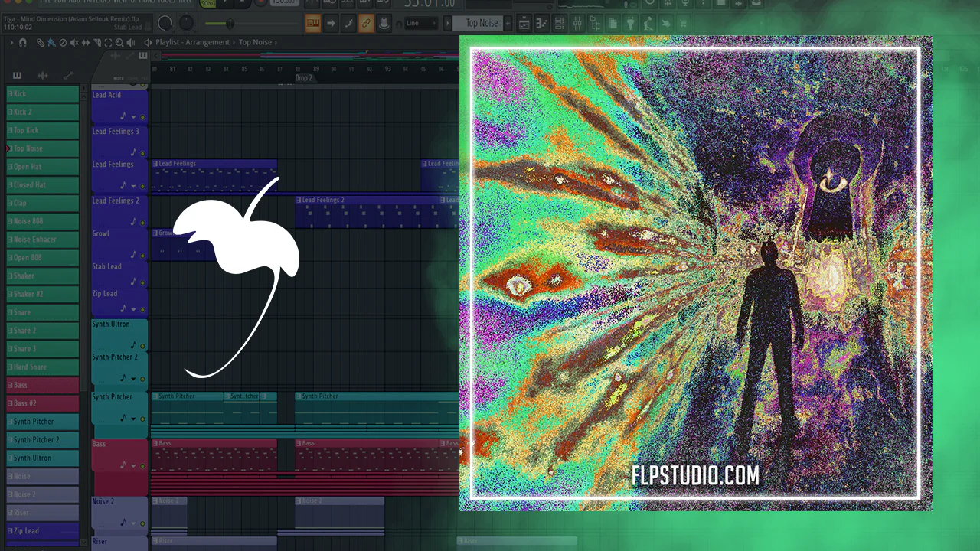The image size is (980, 551).
Task: Select the Mute tool in playlist toolbar
Action: (74, 43)
